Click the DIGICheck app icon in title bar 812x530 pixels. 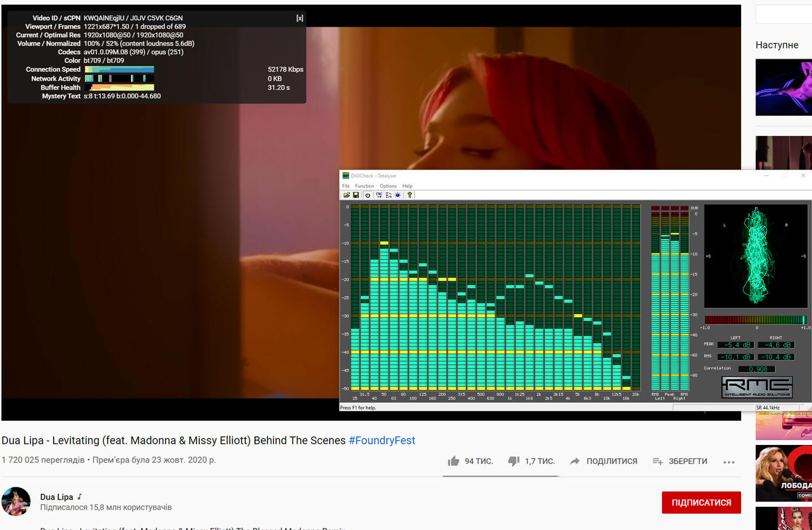tap(345, 175)
